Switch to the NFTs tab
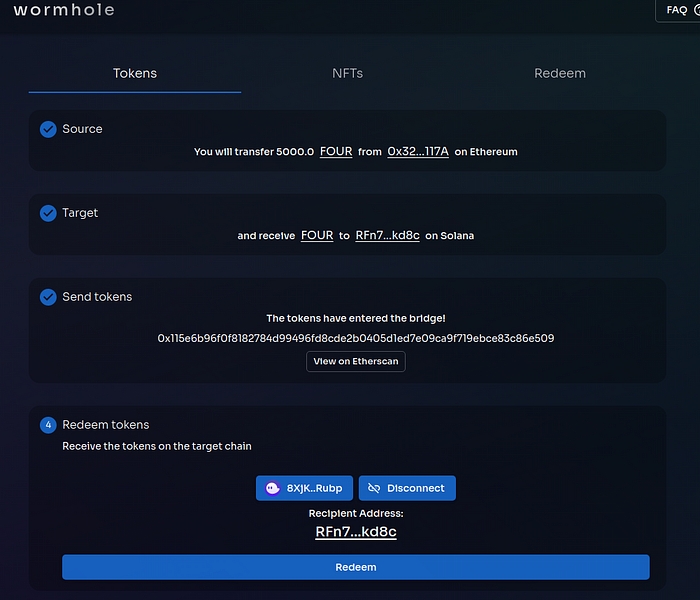 point(347,73)
